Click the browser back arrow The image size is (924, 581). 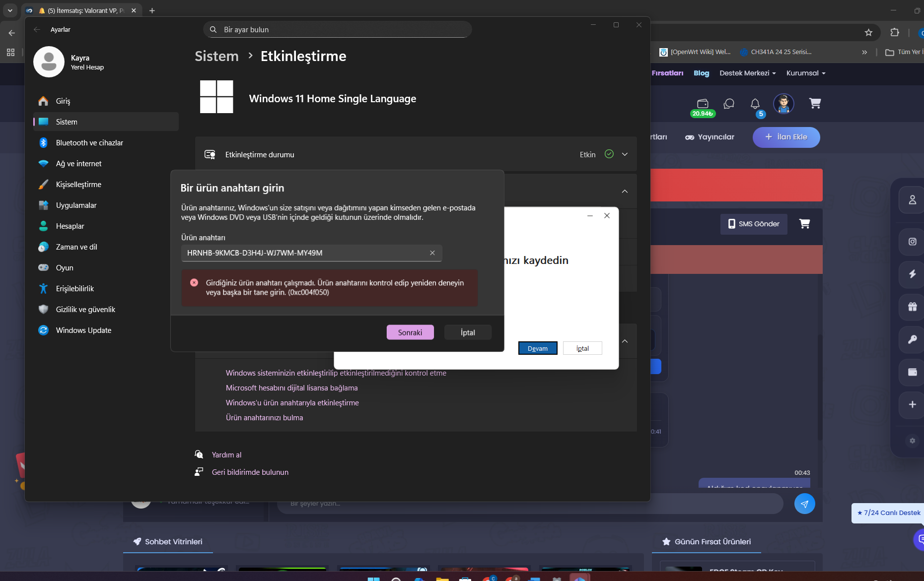[x=12, y=33]
